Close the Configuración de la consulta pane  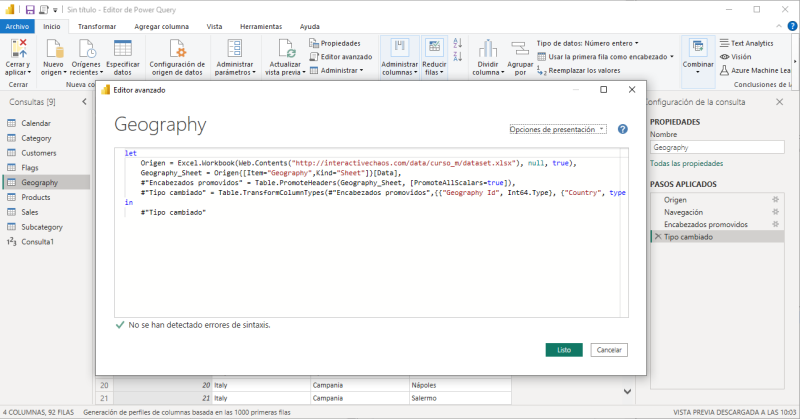780,102
